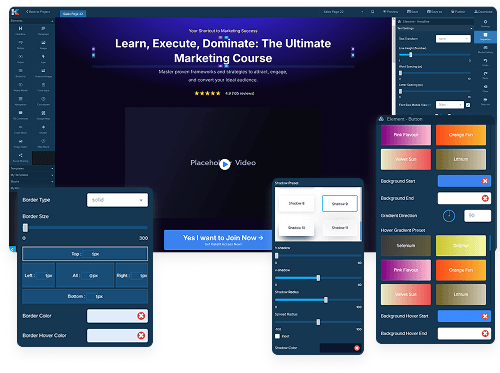Clear the Background End color
The width and height of the screenshot is (500, 373).
[485, 198]
